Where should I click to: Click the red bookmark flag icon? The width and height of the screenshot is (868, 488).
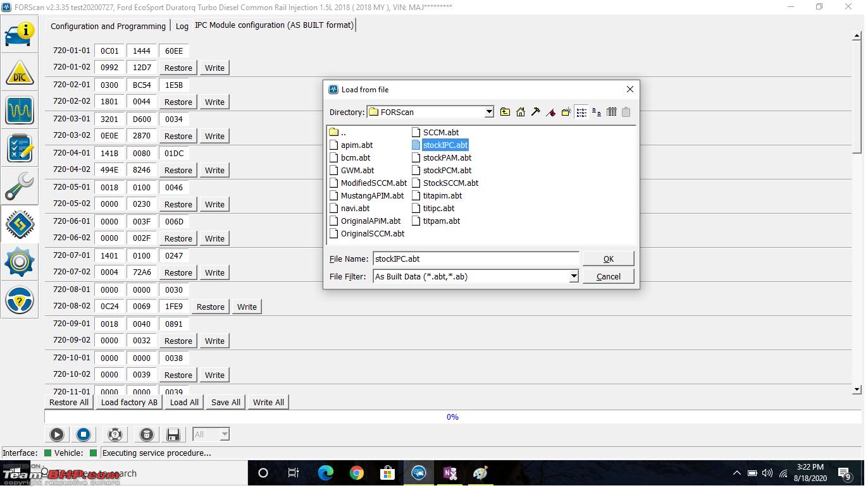click(551, 112)
